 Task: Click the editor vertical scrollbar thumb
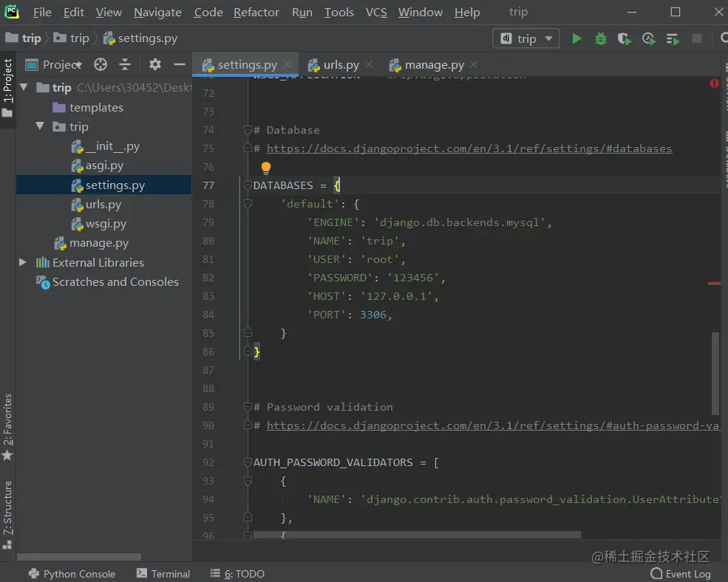[x=715, y=373]
